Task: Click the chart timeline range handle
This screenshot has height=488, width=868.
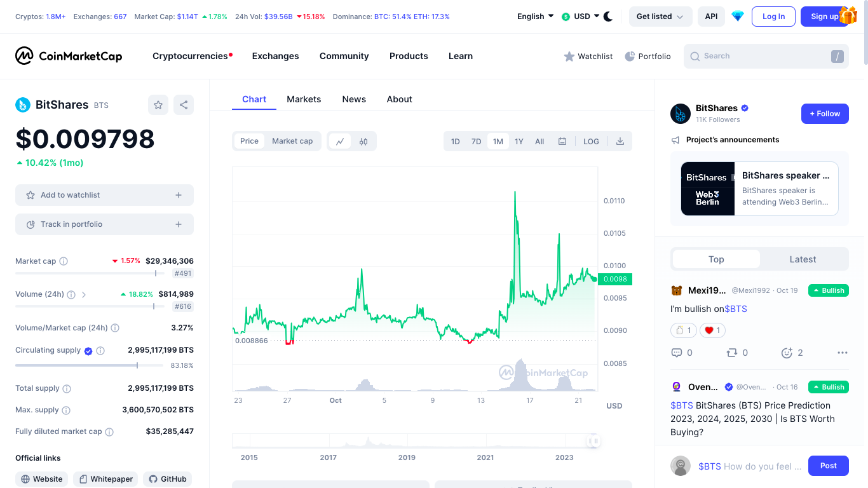Action: pyautogui.click(x=594, y=441)
